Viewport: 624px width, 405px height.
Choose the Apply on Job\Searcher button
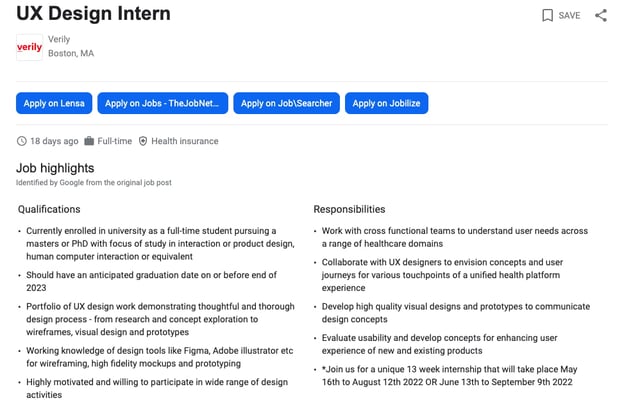click(x=286, y=103)
